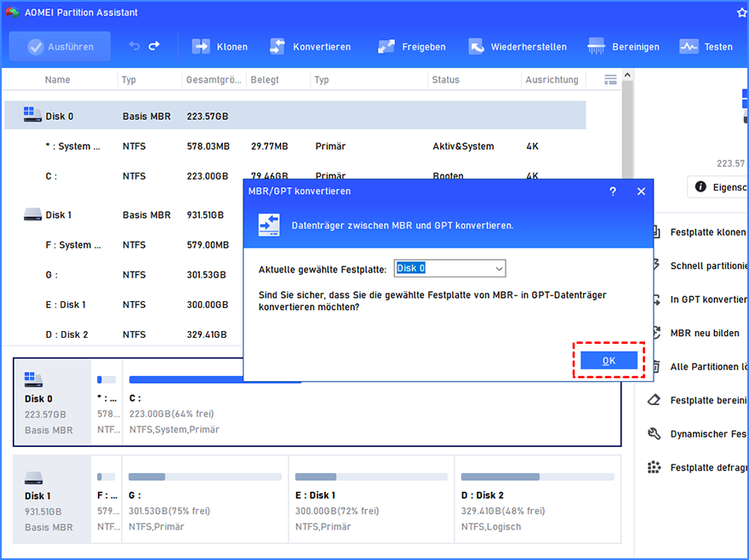The width and height of the screenshot is (749, 560).
Task: Open the column layout list icon
Action: (610, 80)
